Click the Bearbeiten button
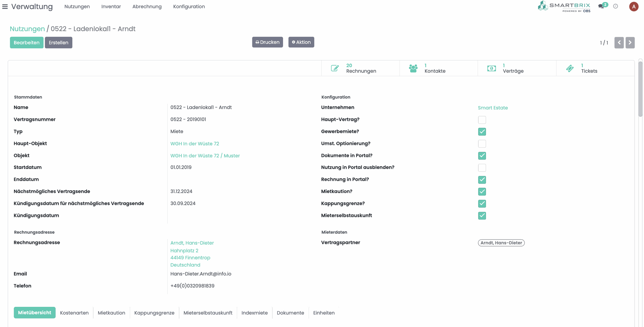The height and width of the screenshot is (327, 644). click(x=26, y=43)
